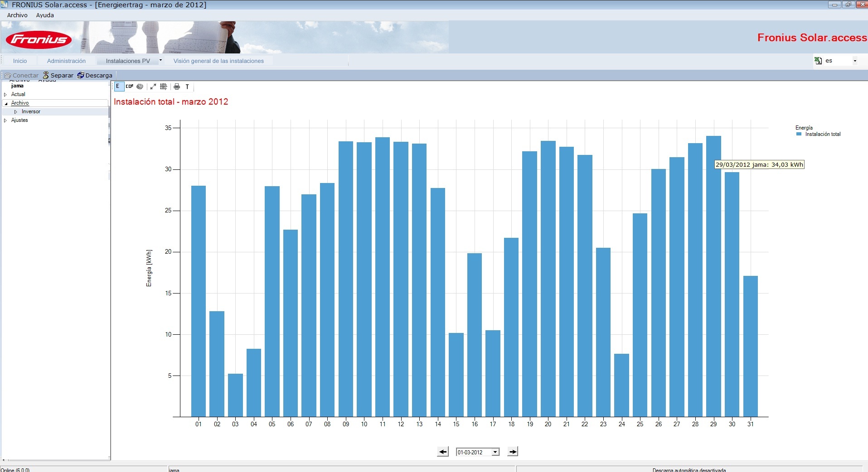Click the language flag icon beside es
The width and height of the screenshot is (868, 472).
[818, 61]
